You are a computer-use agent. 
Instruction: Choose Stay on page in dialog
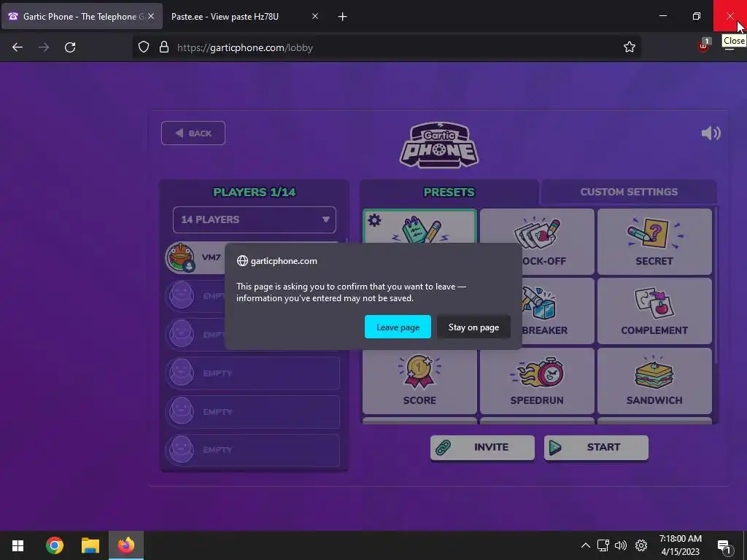pos(473,327)
